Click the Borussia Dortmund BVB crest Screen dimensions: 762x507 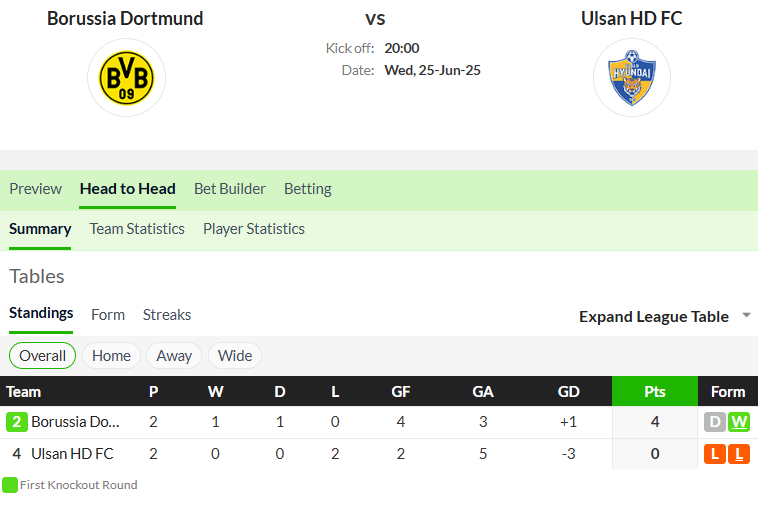[126, 78]
